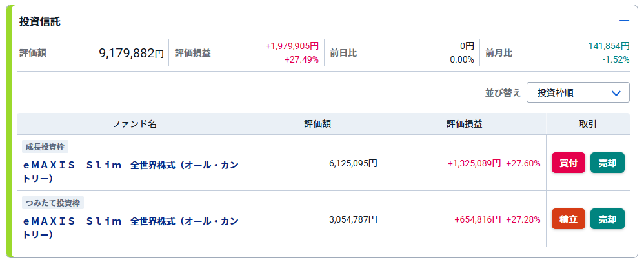644x262 pixels.
Task: Click the 3,054,787円 valuation cell
Action: coord(352,219)
